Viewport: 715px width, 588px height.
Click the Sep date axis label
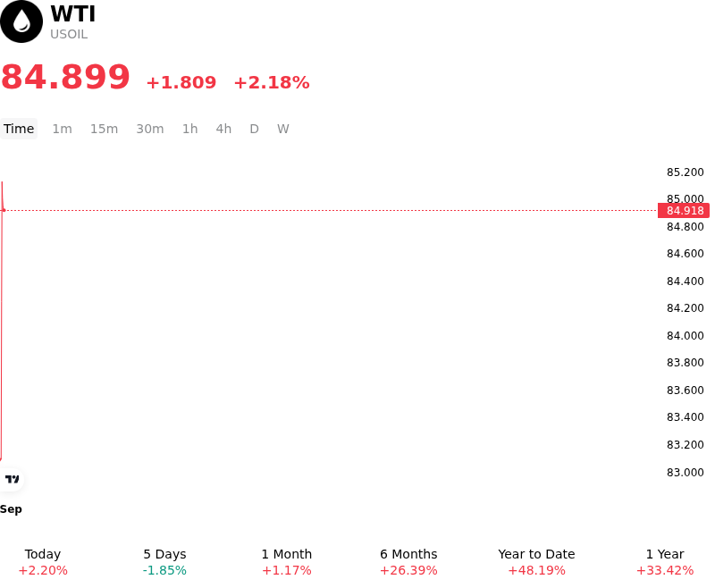point(11,509)
